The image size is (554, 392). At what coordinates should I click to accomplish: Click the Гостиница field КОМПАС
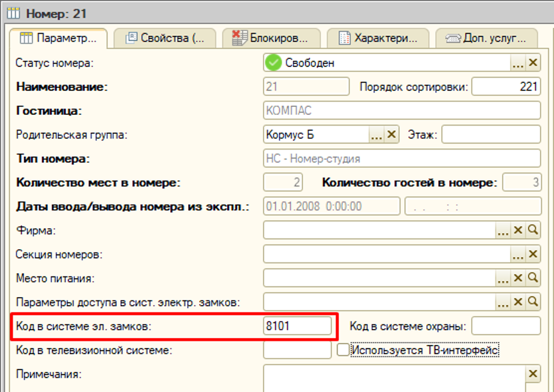point(402,110)
